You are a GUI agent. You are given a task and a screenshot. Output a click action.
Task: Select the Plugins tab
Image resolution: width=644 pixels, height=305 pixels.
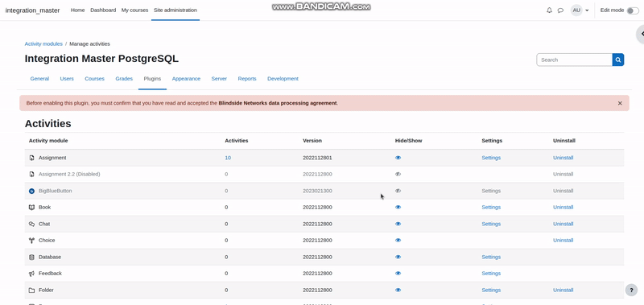pos(152,79)
